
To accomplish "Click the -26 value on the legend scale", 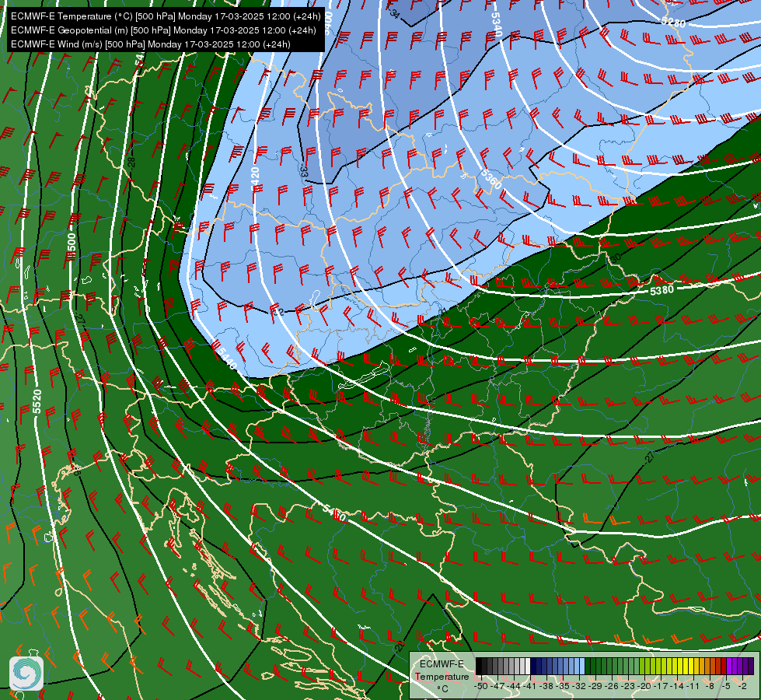I will (613, 686).
